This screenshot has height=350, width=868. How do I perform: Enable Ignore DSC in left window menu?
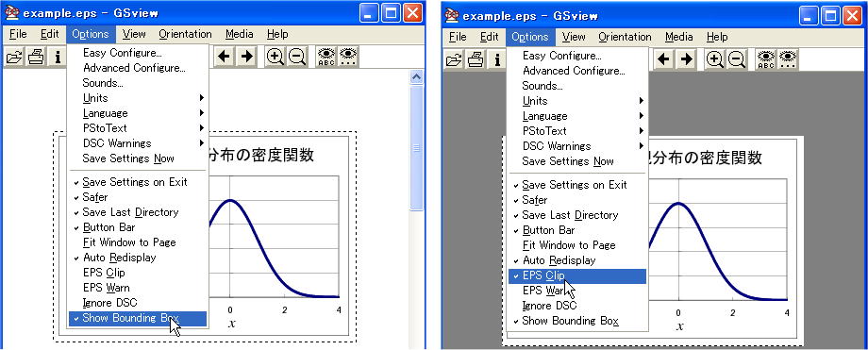tap(138, 303)
